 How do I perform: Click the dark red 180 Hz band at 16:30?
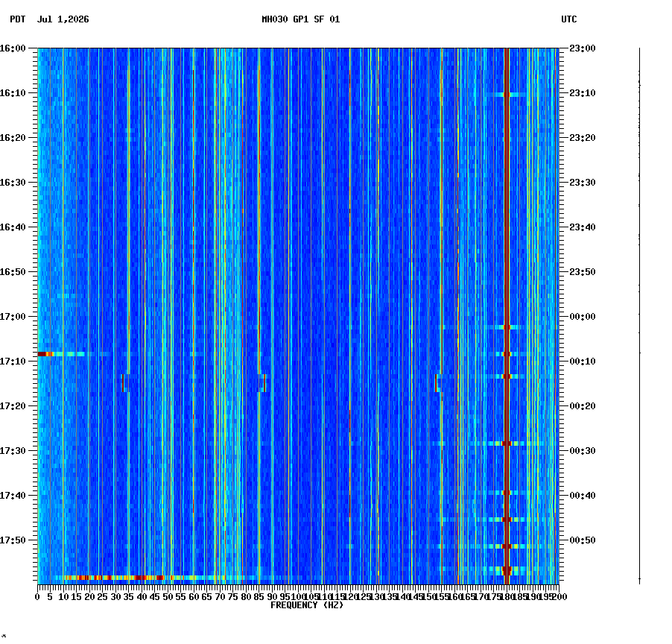pos(507,183)
